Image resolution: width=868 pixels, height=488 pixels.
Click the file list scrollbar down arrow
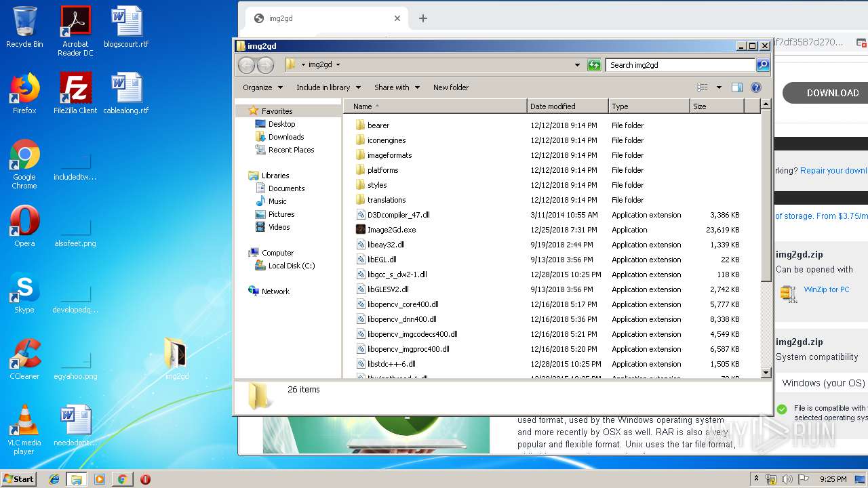766,372
